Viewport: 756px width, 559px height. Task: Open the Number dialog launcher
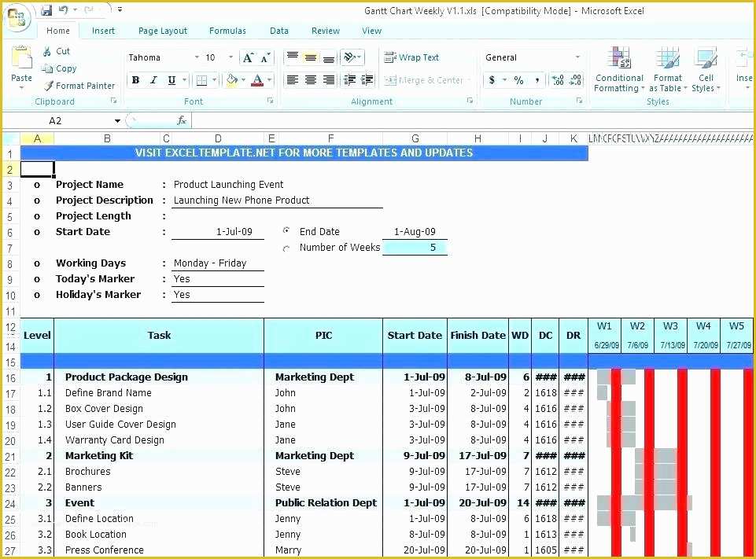pyautogui.click(x=580, y=101)
